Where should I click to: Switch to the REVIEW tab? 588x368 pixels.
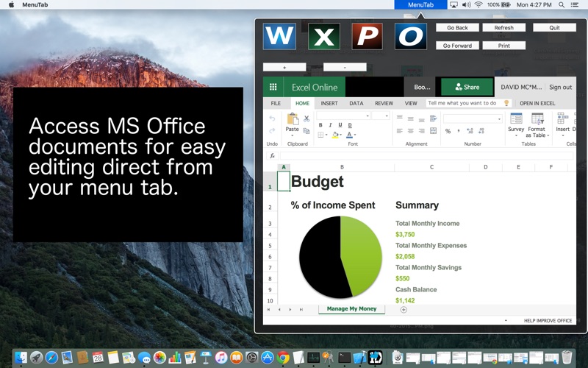point(384,103)
